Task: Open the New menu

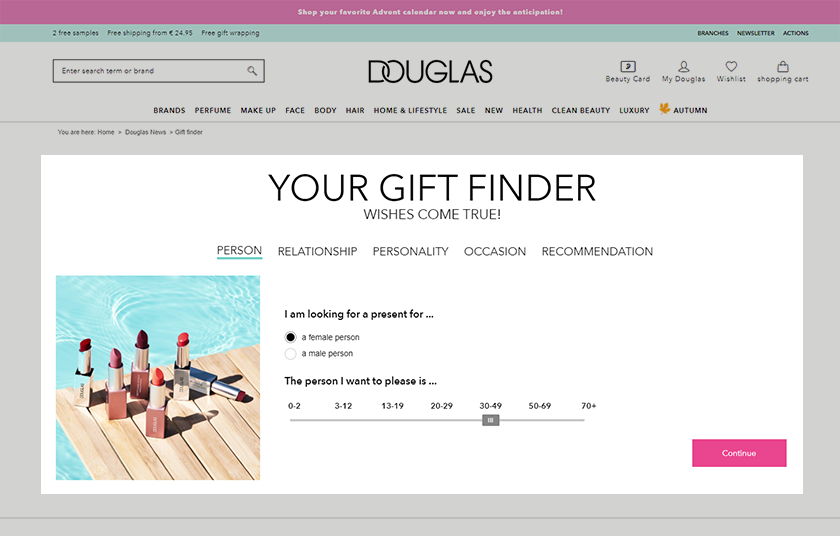Action: 494,110
